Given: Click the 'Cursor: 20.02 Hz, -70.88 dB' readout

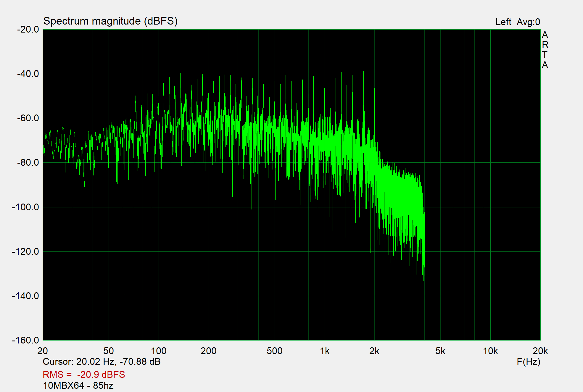Looking at the screenshot, I should 102,362.
